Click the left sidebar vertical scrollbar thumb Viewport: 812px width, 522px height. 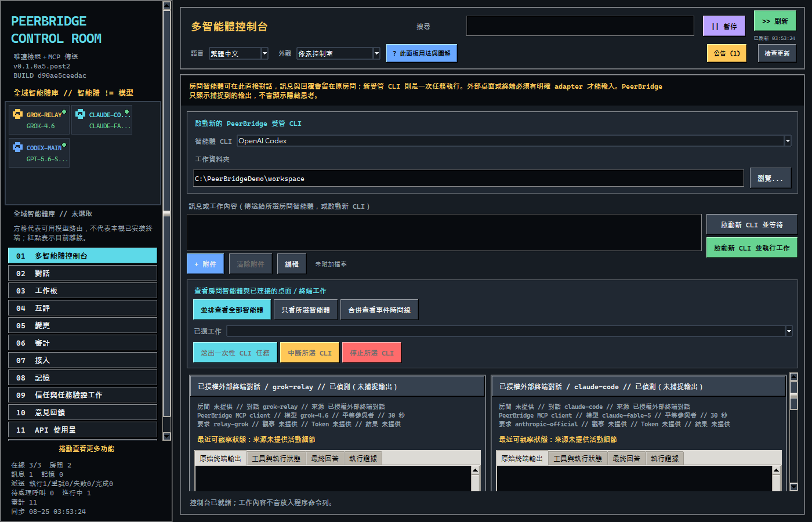coord(167,213)
